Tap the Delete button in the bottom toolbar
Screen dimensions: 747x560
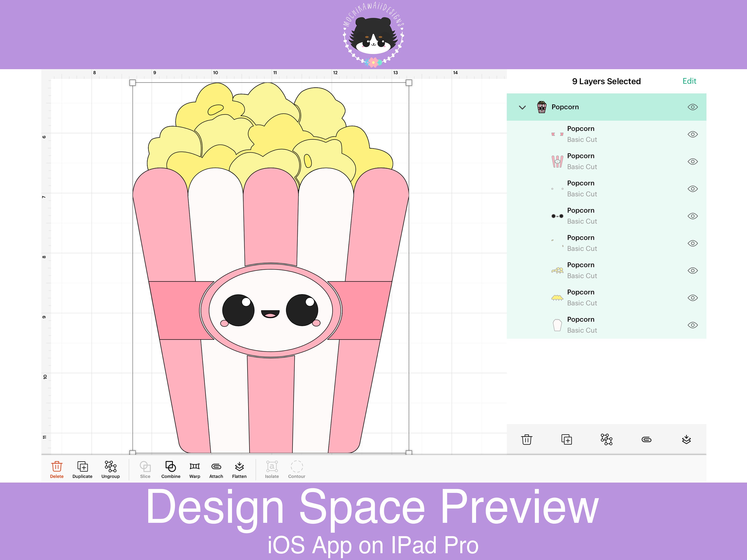(x=56, y=469)
